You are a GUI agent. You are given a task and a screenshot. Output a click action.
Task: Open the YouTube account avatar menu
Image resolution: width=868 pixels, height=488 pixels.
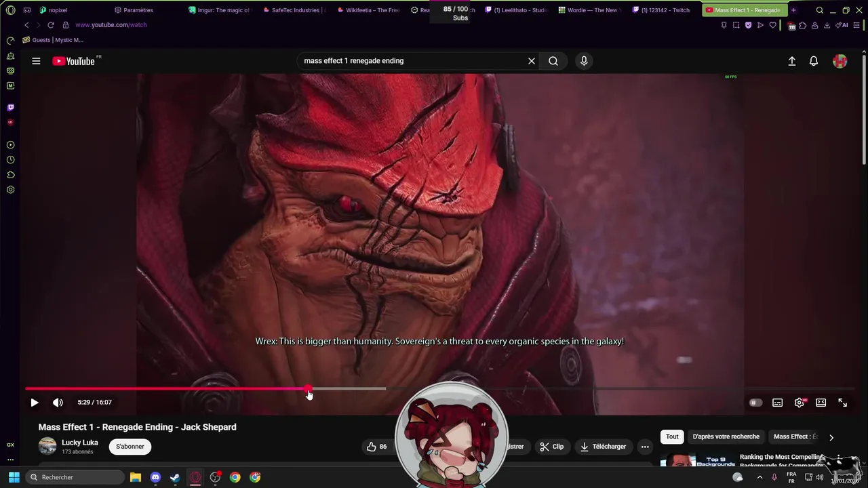click(x=840, y=61)
